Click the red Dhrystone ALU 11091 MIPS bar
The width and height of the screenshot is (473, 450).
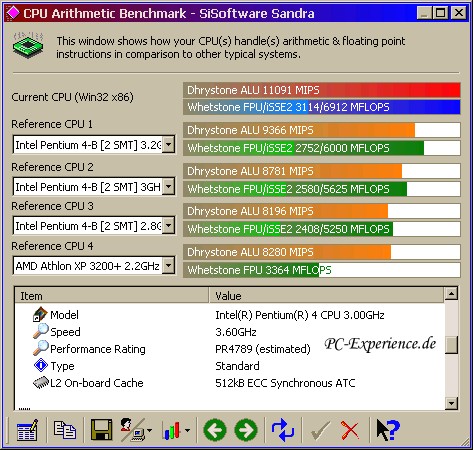[x=322, y=90]
